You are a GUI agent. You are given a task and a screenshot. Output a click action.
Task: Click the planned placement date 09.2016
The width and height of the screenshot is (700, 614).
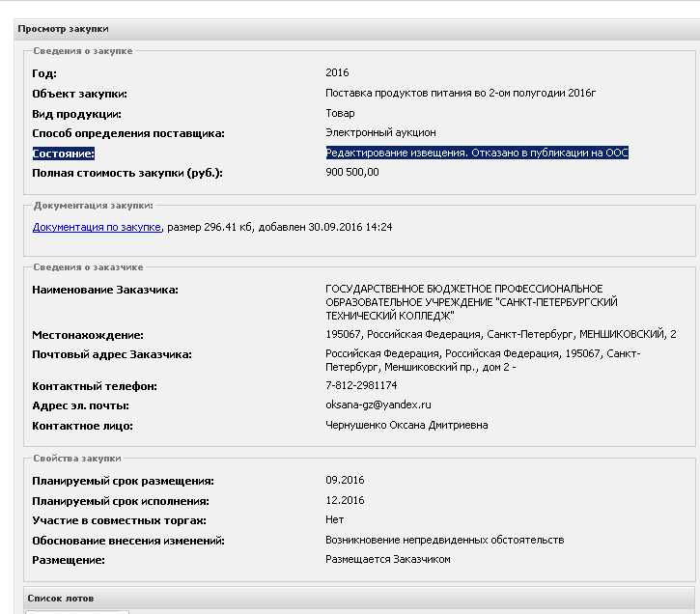point(345,480)
